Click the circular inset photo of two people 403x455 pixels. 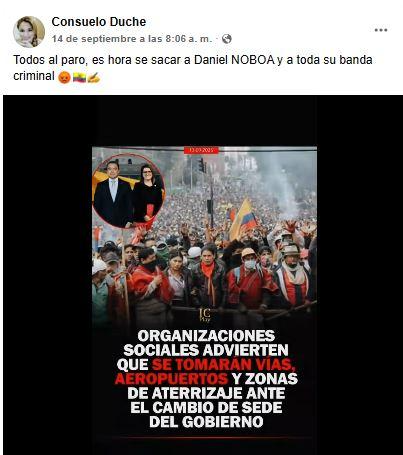tap(128, 191)
